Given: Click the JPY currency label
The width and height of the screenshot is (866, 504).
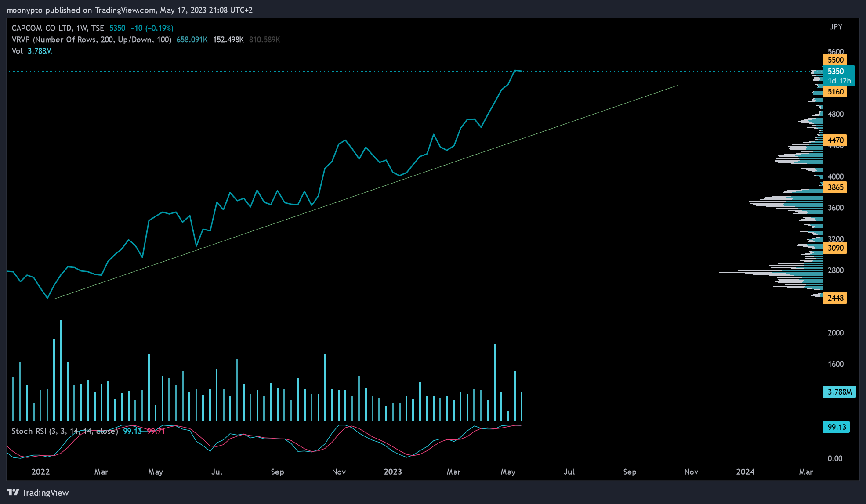Looking at the screenshot, I should [x=836, y=27].
